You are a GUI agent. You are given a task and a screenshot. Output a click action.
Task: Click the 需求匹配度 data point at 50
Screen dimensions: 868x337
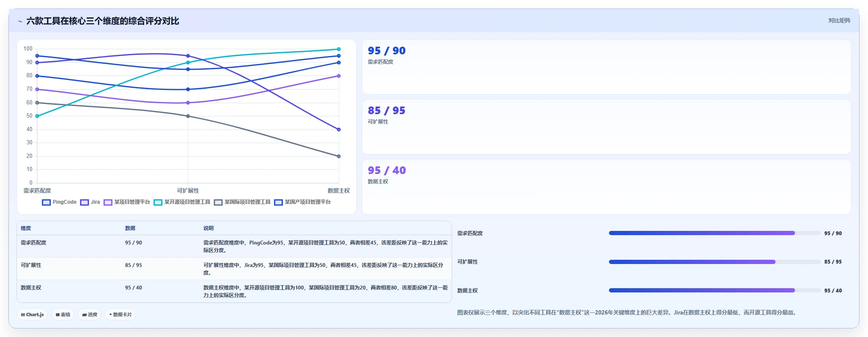pyautogui.click(x=37, y=116)
